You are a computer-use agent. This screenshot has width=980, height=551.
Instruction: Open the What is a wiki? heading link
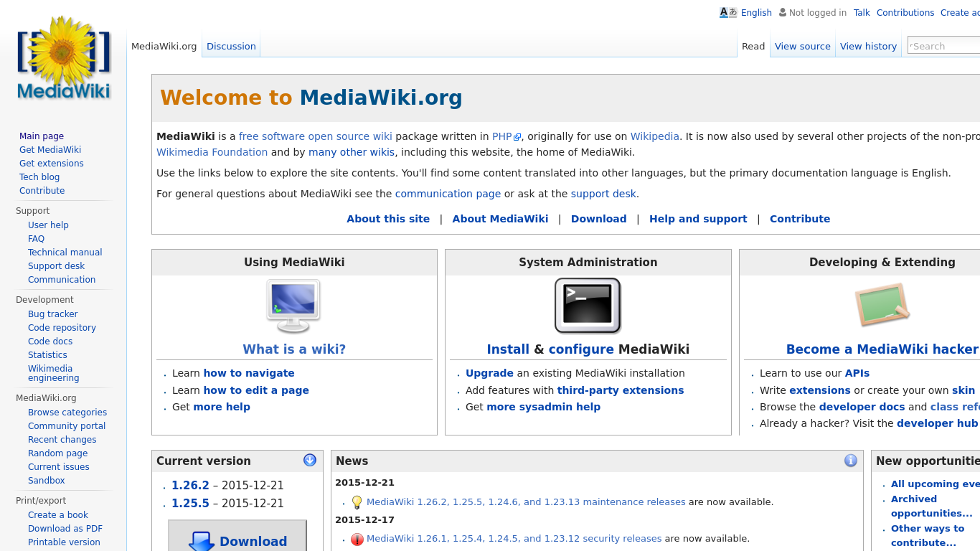(x=294, y=349)
